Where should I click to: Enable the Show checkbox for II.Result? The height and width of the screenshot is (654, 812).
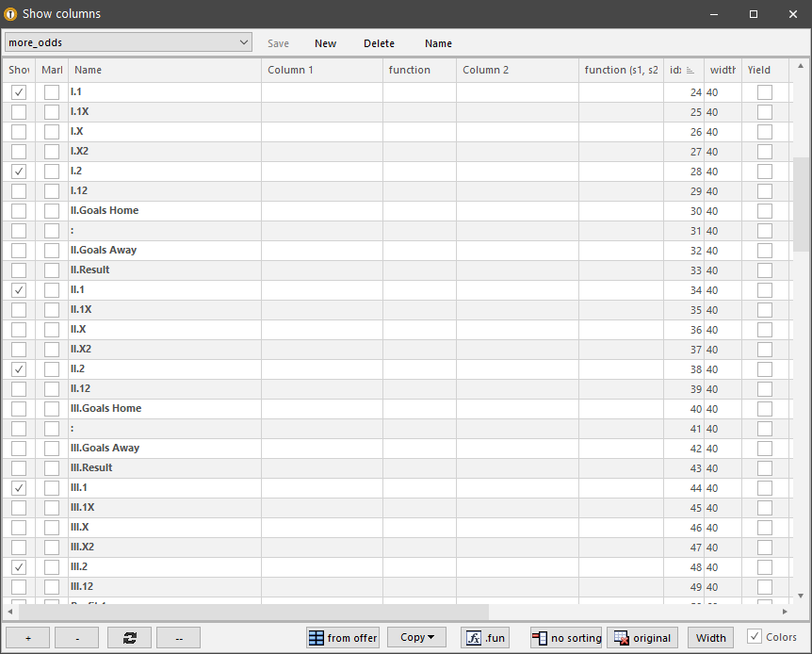pos(19,270)
